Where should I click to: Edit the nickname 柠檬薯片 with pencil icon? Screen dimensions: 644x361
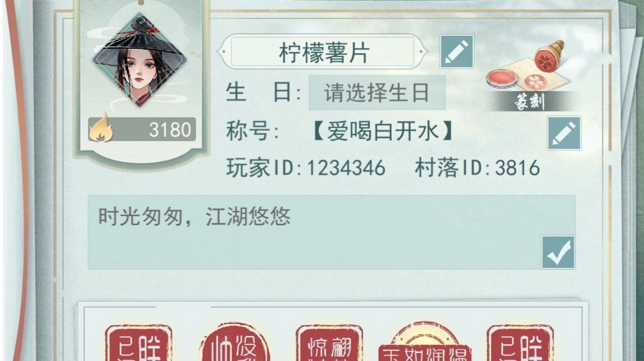coord(457,52)
